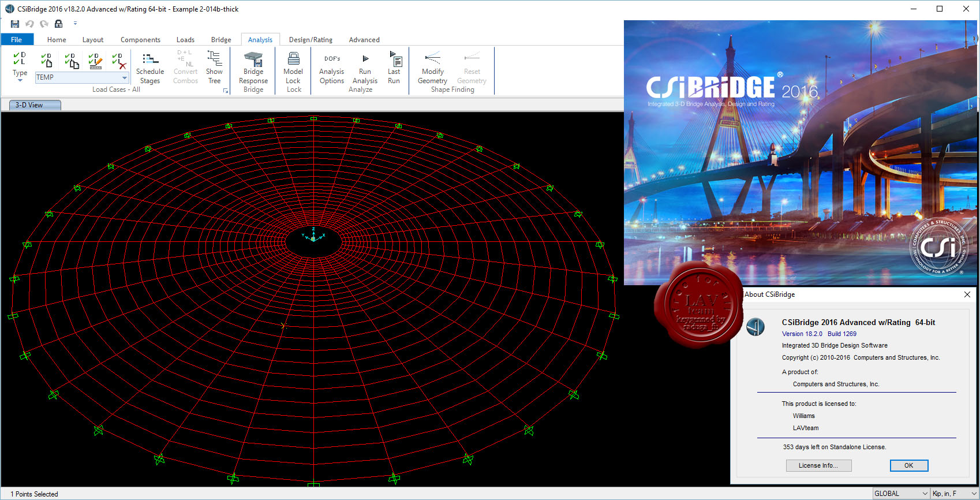Viewport: 980px width, 500px height.
Task: Click the CSiBridge 2016 splash image
Action: pyautogui.click(x=800, y=152)
